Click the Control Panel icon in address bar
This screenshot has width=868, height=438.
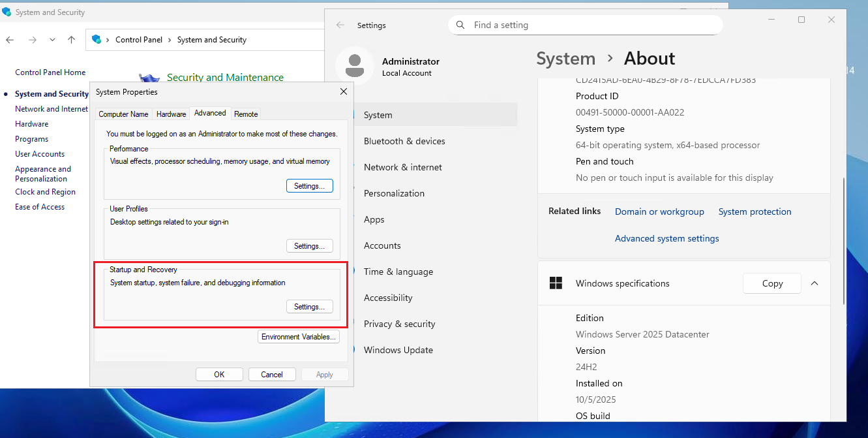click(x=97, y=40)
